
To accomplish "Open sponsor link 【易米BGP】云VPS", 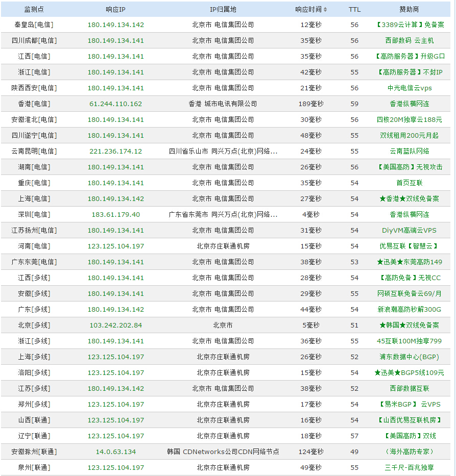I will (409, 405).
